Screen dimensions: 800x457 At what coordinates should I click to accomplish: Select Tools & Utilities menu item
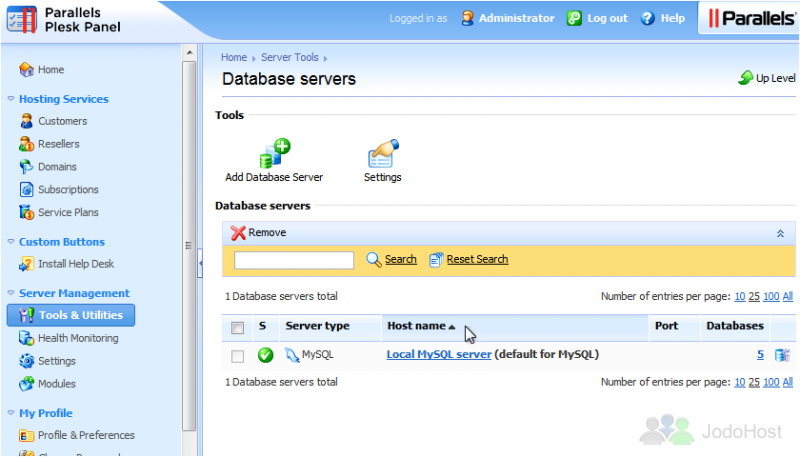pyautogui.click(x=71, y=315)
